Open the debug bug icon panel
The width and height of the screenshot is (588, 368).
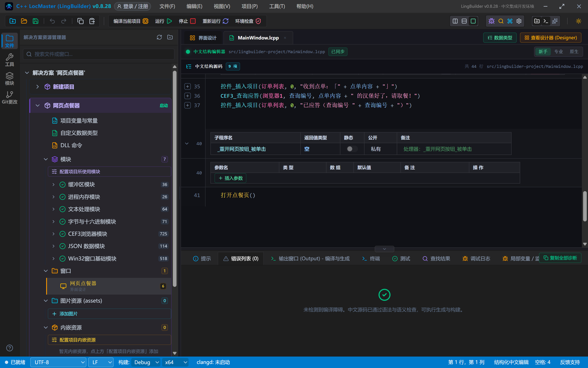coord(491,21)
